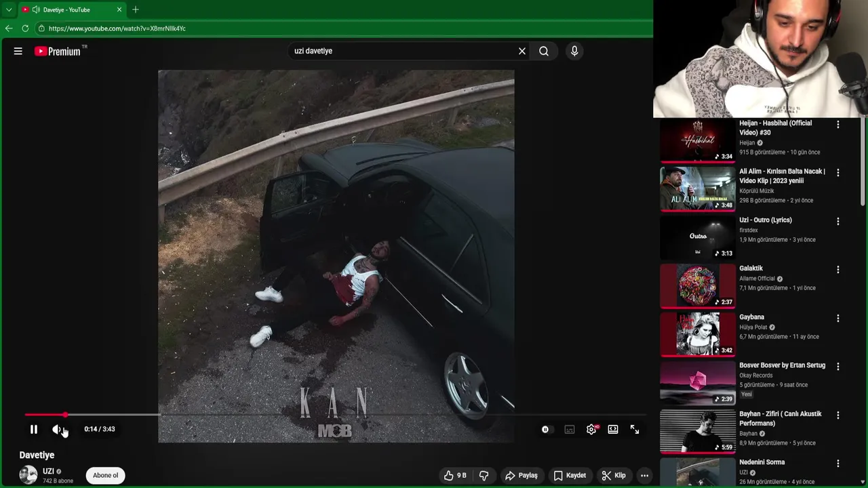Pause the video playback
This screenshot has height=488, width=868.
[33, 429]
